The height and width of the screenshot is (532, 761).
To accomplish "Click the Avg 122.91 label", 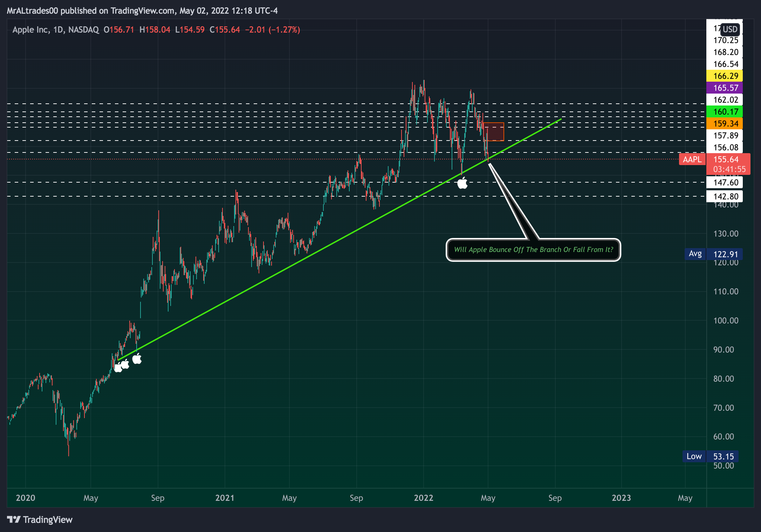I will point(713,254).
